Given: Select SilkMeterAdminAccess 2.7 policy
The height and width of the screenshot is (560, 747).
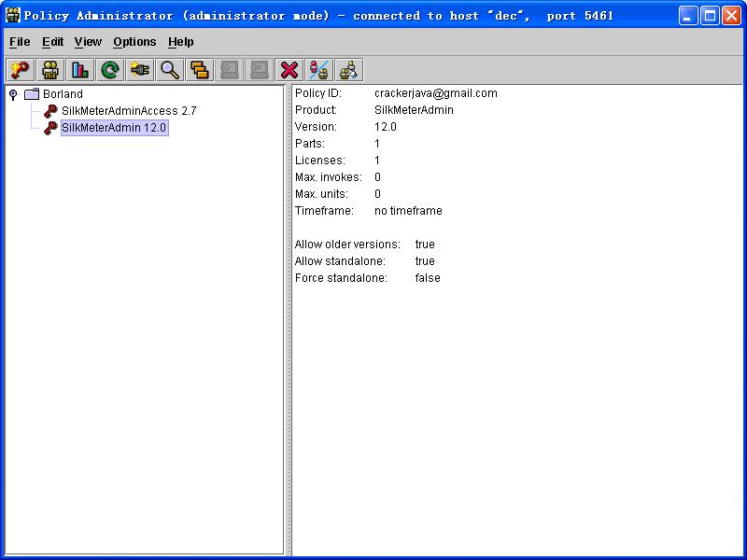Looking at the screenshot, I should pos(129,111).
